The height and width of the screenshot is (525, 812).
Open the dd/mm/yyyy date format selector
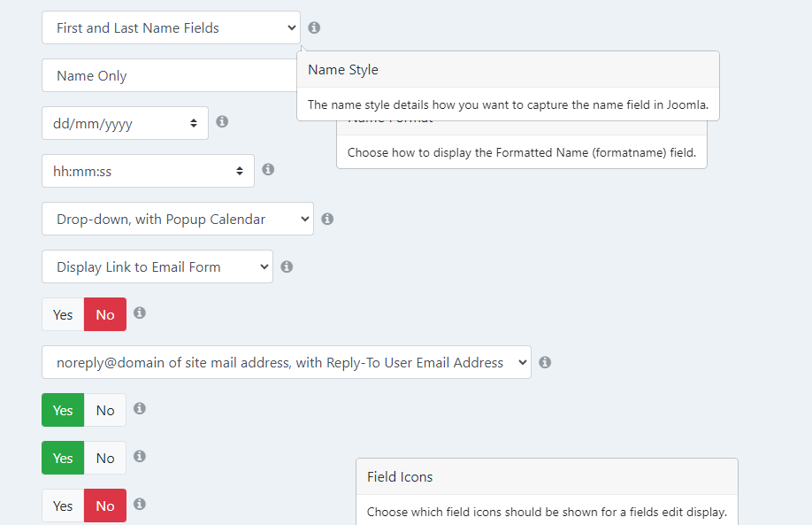pyautogui.click(x=125, y=123)
